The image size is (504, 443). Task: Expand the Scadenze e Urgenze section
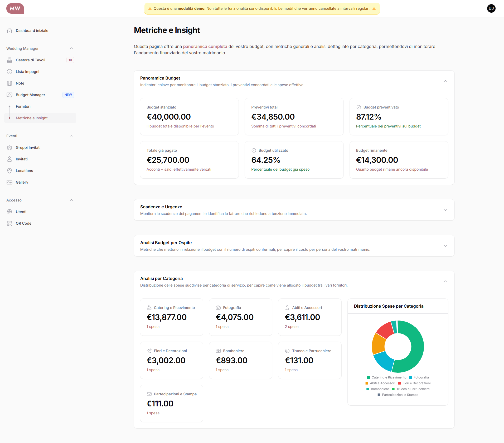coord(445,210)
